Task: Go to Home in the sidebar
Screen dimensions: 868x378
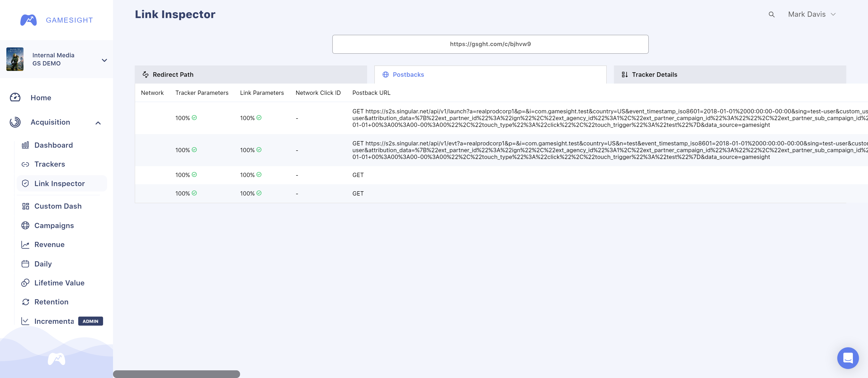Action: tap(41, 98)
